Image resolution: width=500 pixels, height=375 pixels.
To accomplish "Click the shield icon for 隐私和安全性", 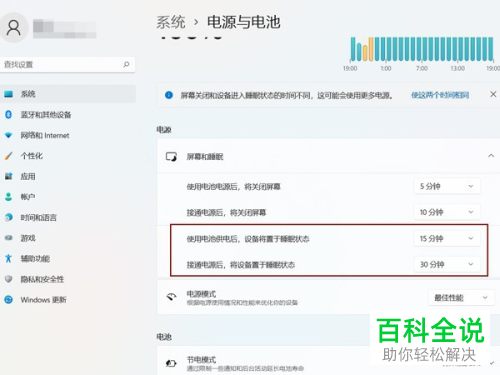I will (8, 279).
